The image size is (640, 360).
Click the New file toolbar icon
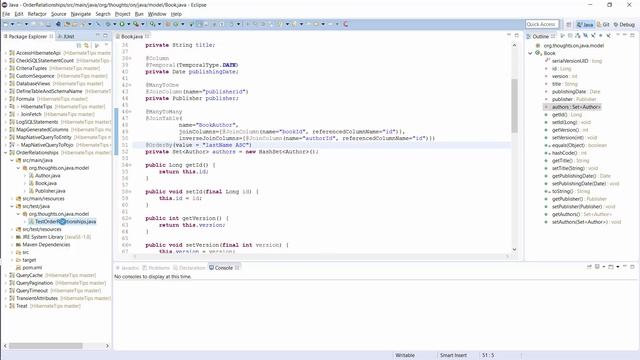point(5,24)
